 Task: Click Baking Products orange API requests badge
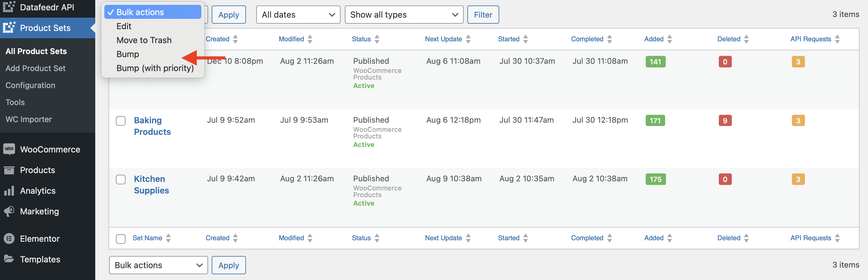[x=798, y=121]
